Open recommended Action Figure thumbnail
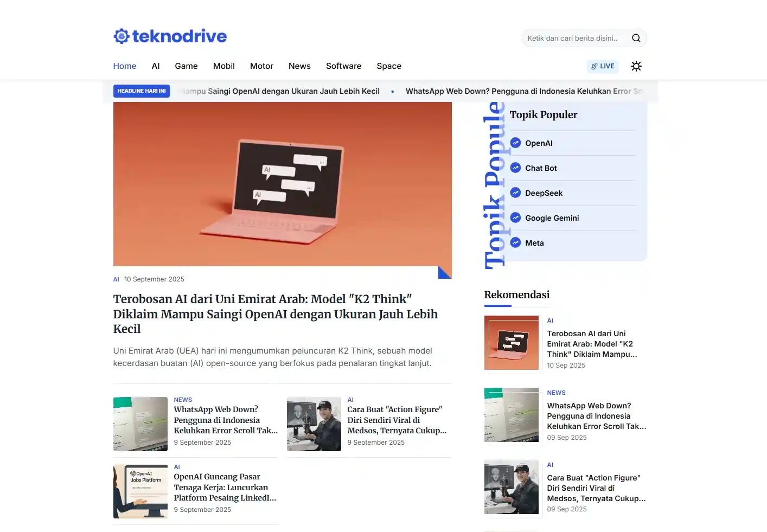 pos(512,487)
